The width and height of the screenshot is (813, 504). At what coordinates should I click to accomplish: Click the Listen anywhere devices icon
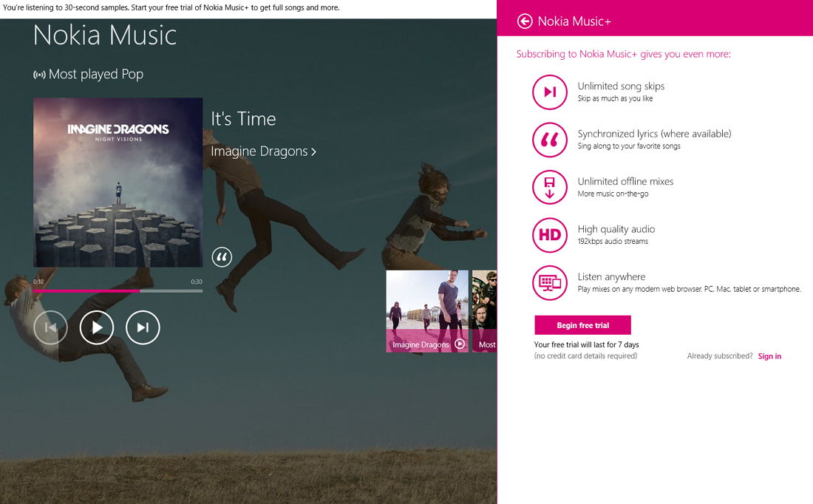(x=550, y=282)
